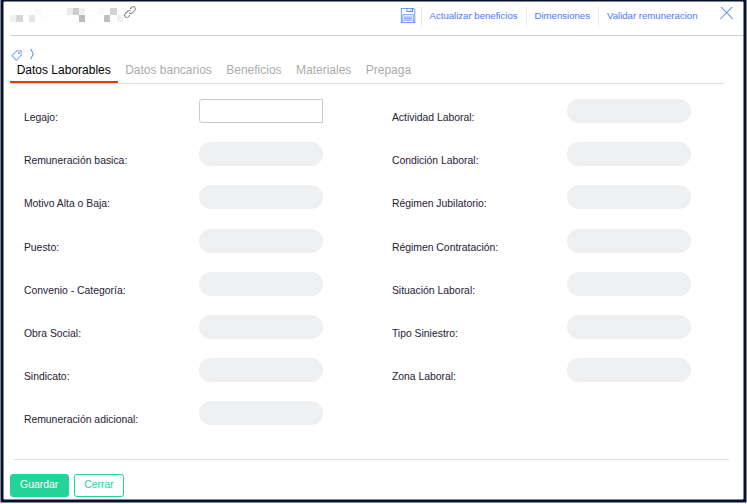Click the Legajo input field

(261, 111)
